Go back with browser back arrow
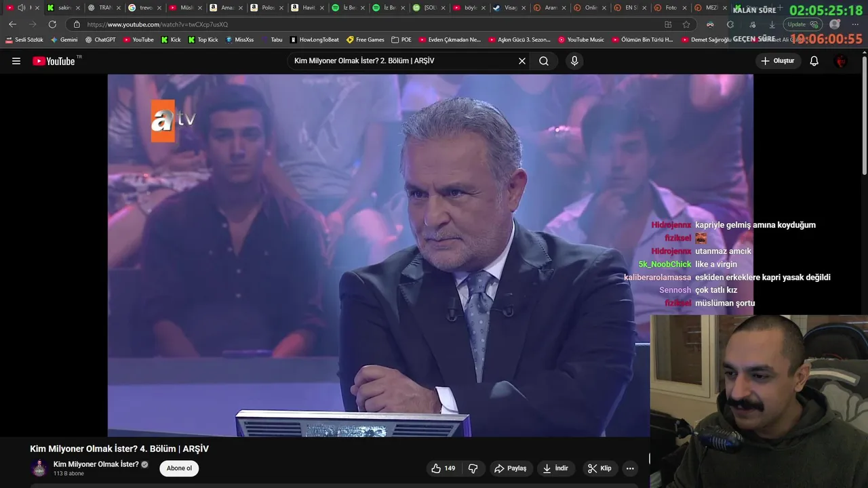 [12, 24]
